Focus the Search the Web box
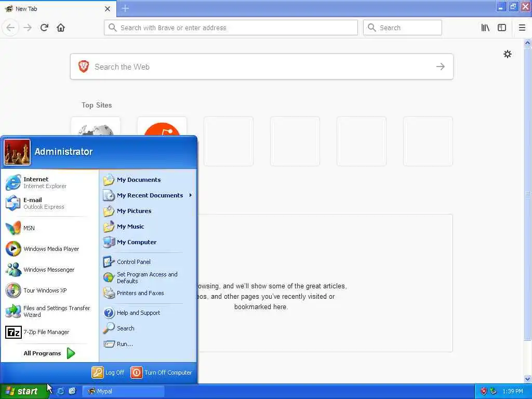The height and width of the screenshot is (399, 532). click(262, 66)
